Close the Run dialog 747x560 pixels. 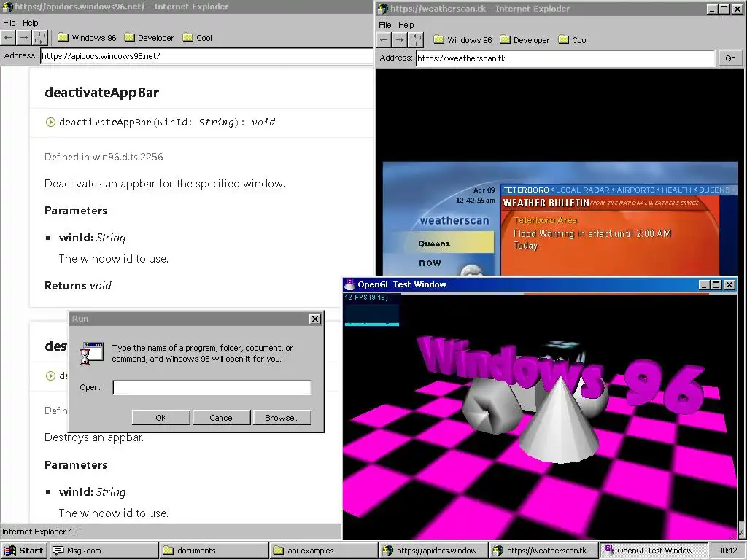point(315,319)
